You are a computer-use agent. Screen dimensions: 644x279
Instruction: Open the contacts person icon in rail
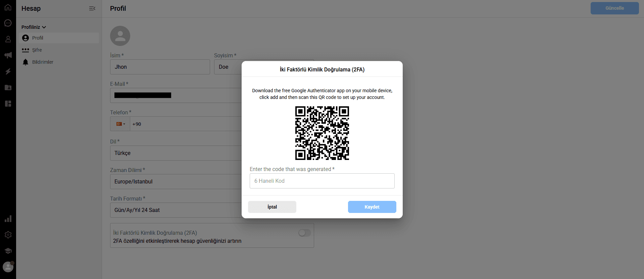(8, 39)
